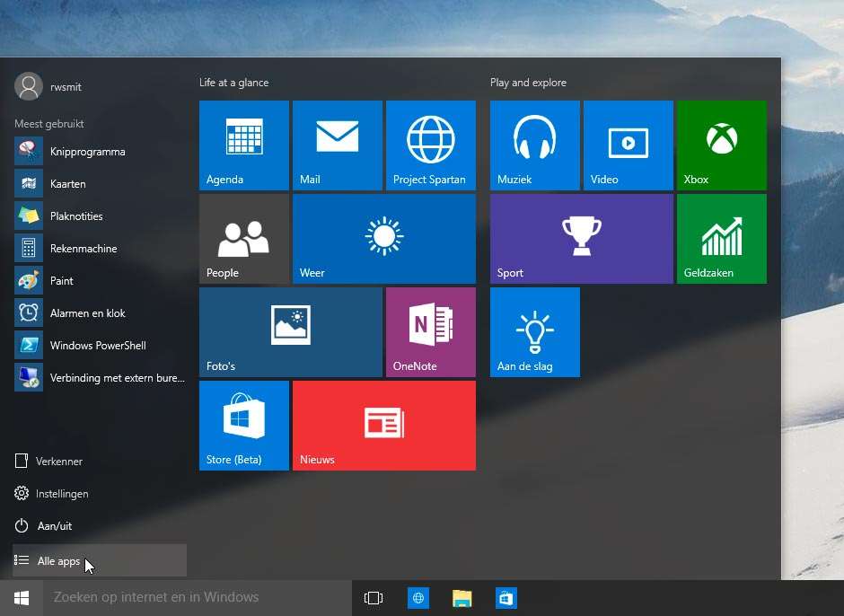Open the Aan de slag lightbulb tile
The image size is (844, 616).
(535, 332)
